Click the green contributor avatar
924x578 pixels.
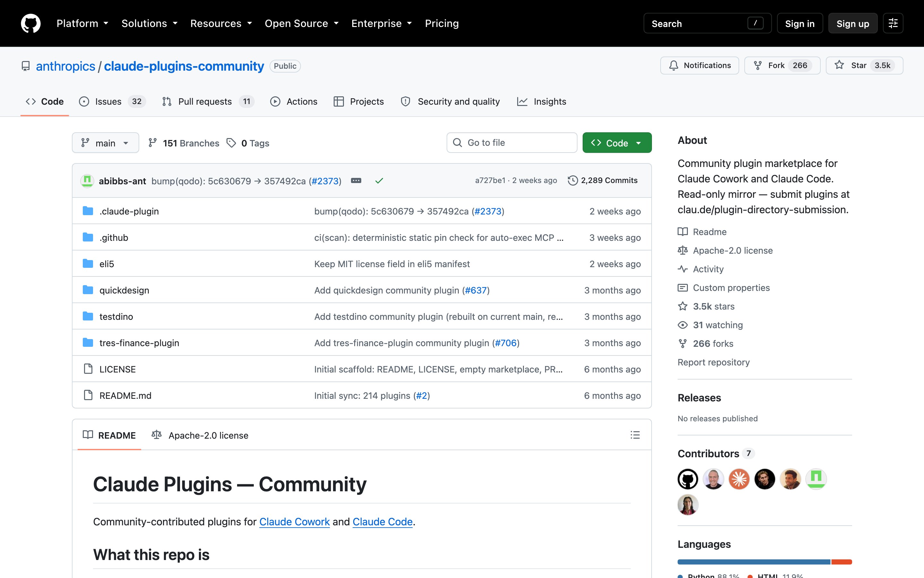(x=816, y=479)
